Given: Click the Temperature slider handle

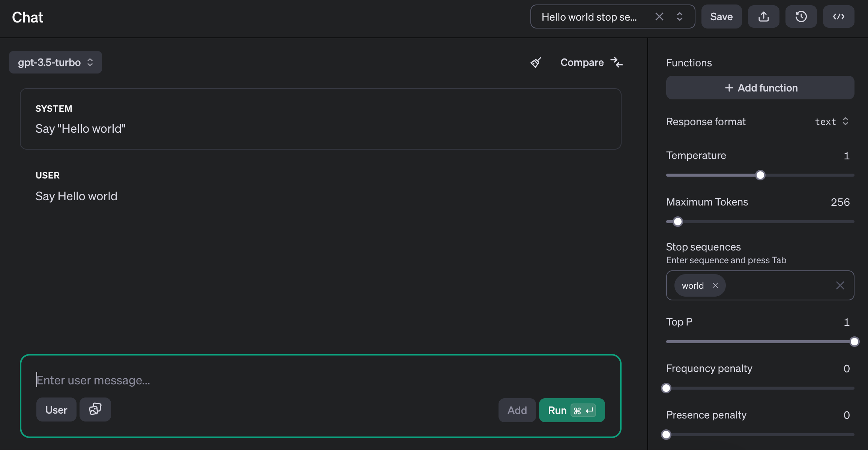Looking at the screenshot, I should pyautogui.click(x=760, y=175).
